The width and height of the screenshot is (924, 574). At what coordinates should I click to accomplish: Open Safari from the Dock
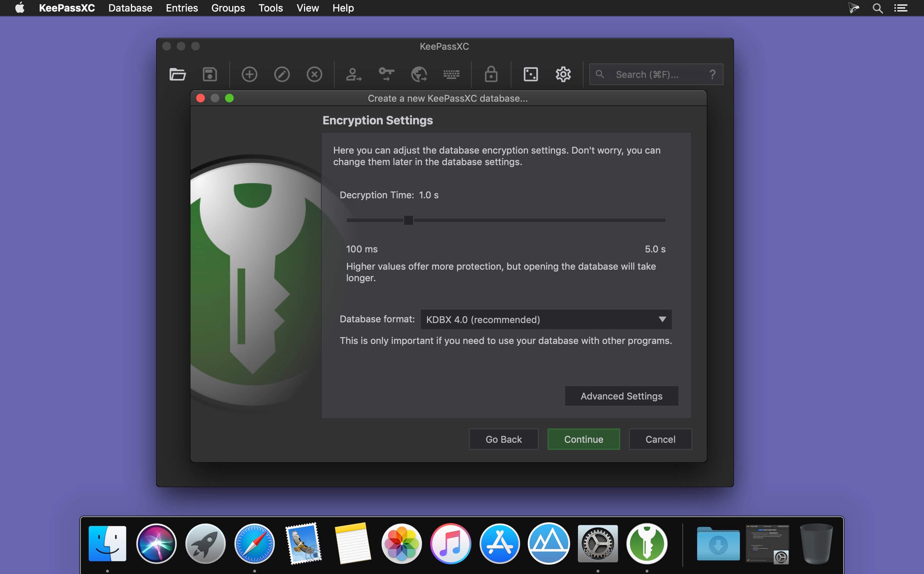click(254, 543)
